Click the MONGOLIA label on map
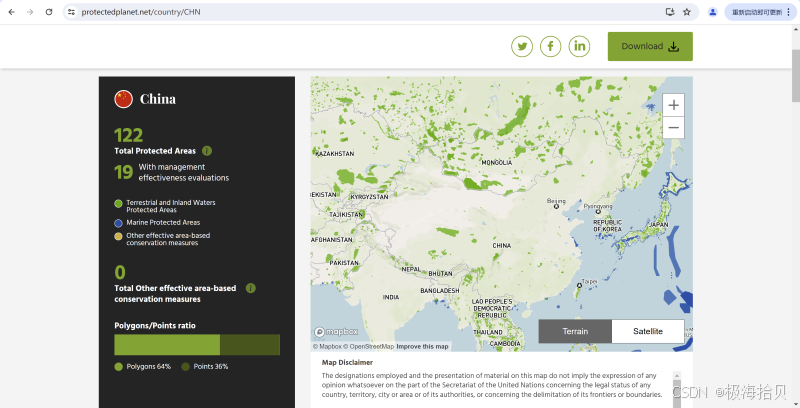 (x=496, y=163)
